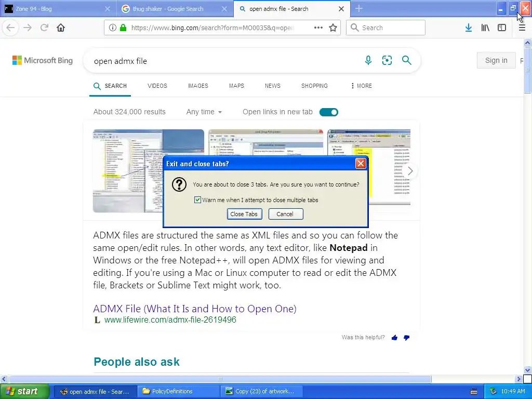This screenshot has width=532, height=399.
Task: Open the IMAGES results tab
Action: point(198,86)
